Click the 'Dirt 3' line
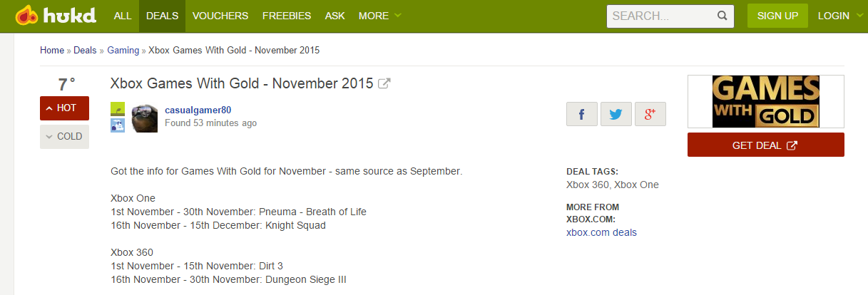The image size is (868, 295). 197,266
